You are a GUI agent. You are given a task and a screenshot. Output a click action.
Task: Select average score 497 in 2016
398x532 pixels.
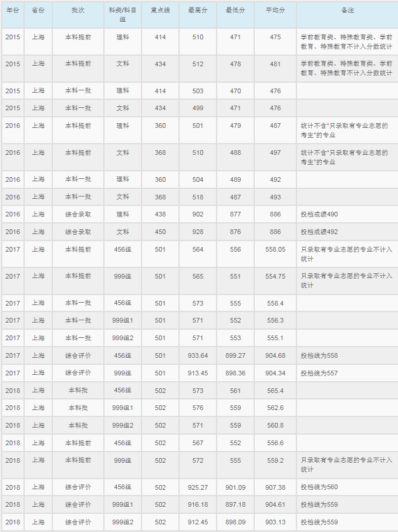[x=275, y=153]
